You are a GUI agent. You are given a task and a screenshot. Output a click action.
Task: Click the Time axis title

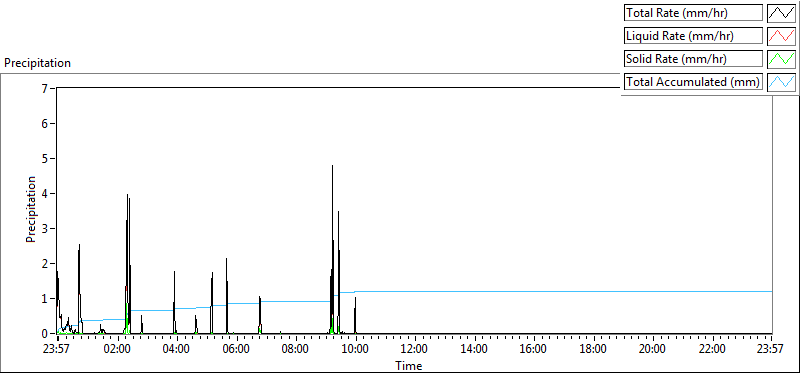pos(409,365)
